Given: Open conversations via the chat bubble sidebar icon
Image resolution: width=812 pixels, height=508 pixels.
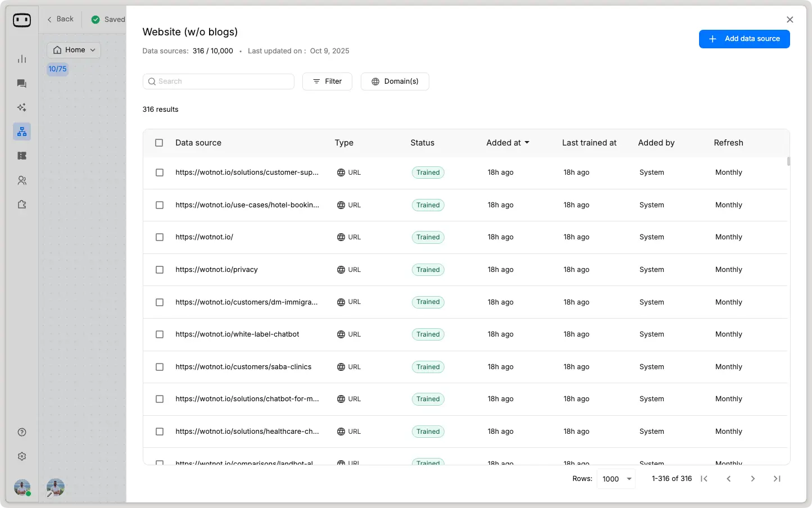Looking at the screenshot, I should [x=22, y=83].
